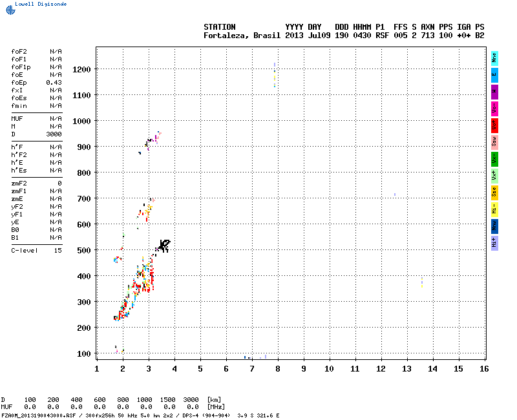Screen dimensions: 517x420
Task: Click the MUF row label in bottom table
Action: tap(6, 407)
